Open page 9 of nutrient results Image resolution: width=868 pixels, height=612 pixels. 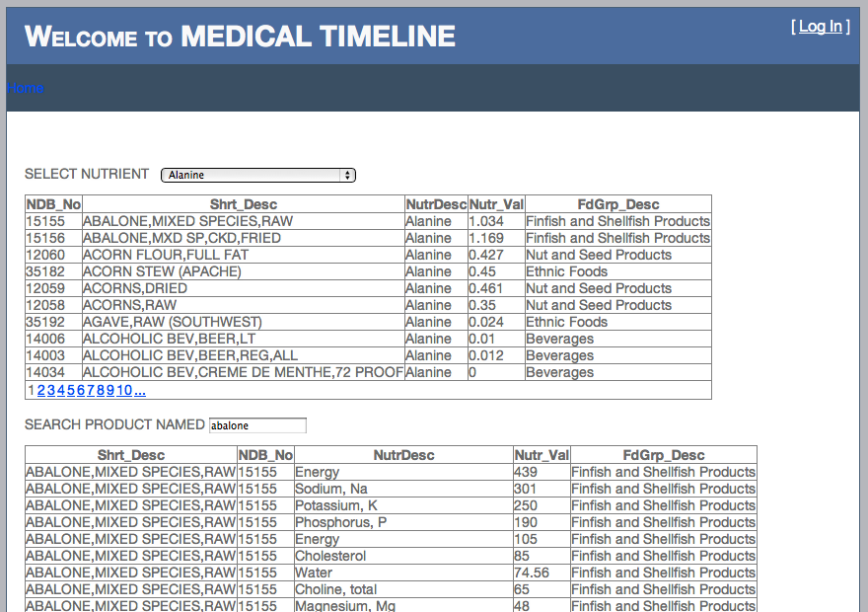tap(110, 391)
